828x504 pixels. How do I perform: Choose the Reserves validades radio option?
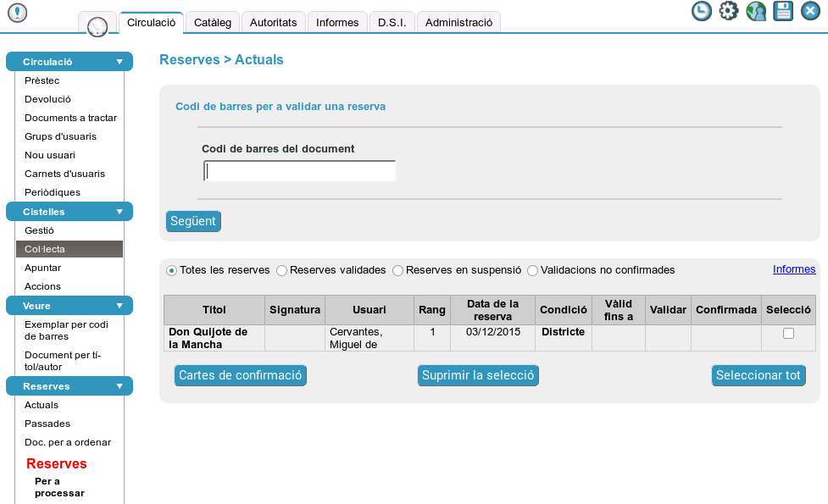[x=282, y=270]
